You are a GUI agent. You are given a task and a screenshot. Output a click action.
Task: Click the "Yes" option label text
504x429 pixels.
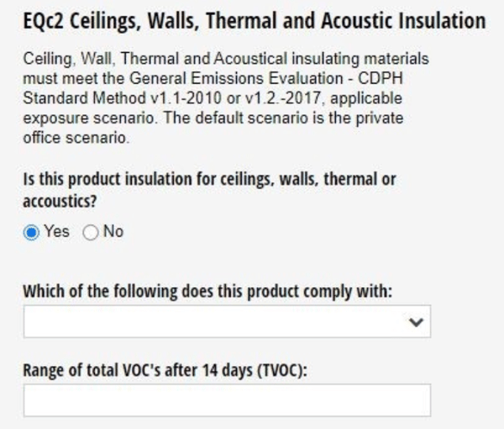(57, 232)
